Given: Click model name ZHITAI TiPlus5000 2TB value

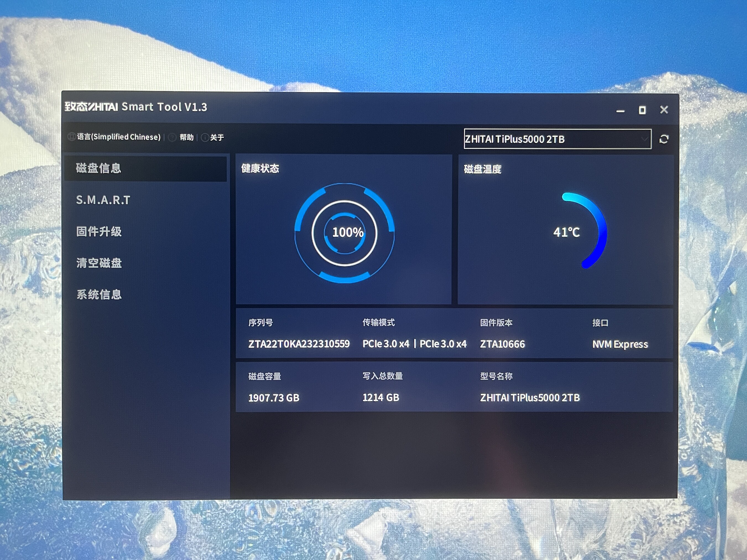Looking at the screenshot, I should click(530, 398).
